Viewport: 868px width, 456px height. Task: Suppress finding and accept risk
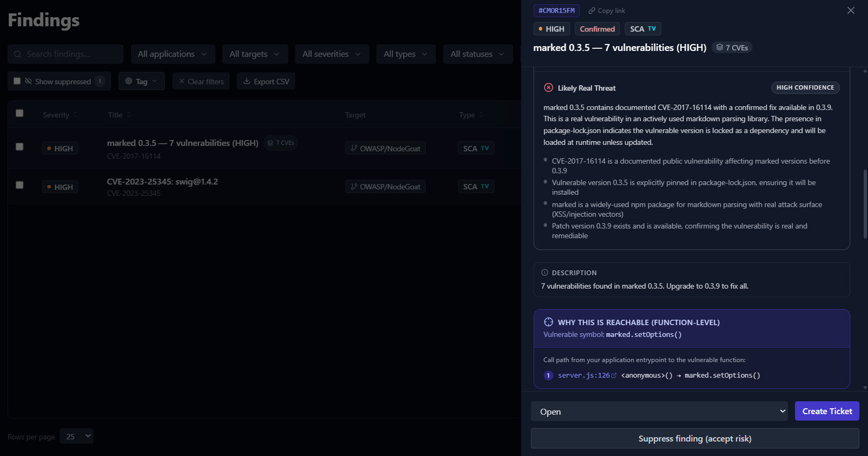[x=695, y=438]
